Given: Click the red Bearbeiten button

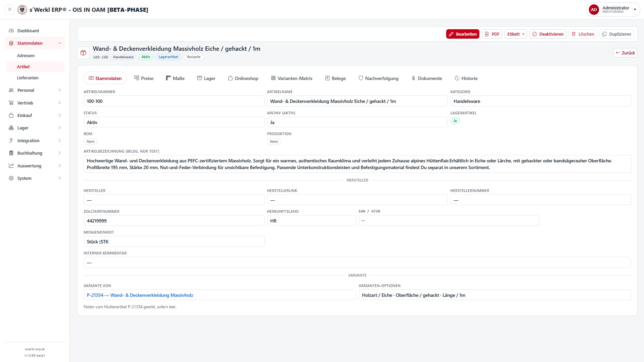Looking at the screenshot, I should coord(463,34).
